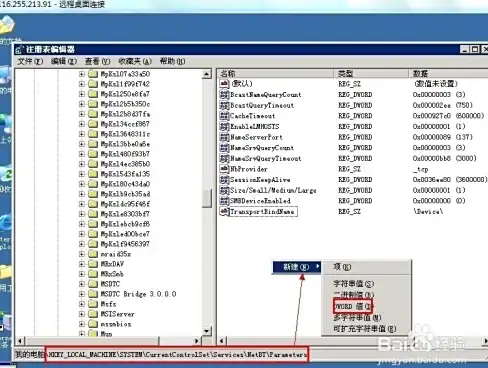Click the MSDTC folder icon
Screen dimensions: 488x368
[93, 284]
